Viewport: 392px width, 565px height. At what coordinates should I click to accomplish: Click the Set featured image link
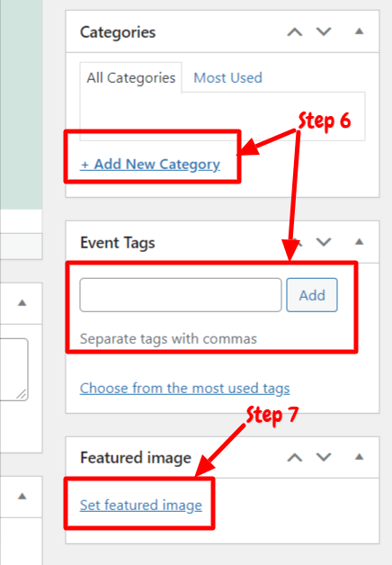[141, 506]
